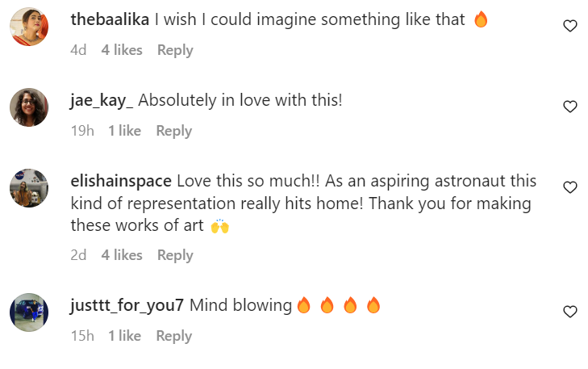Reply to the aspiring astronaut comment
The width and height of the screenshot is (588, 369).
(x=175, y=255)
